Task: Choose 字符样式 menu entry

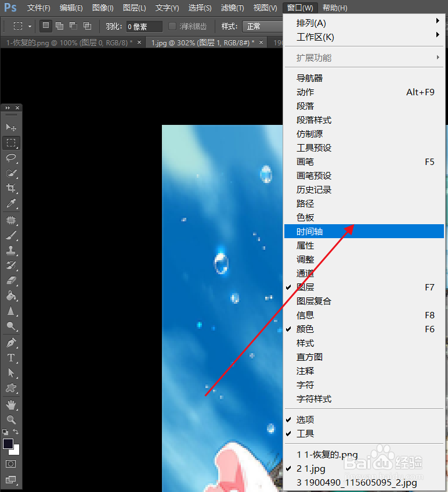Action: (x=364, y=399)
